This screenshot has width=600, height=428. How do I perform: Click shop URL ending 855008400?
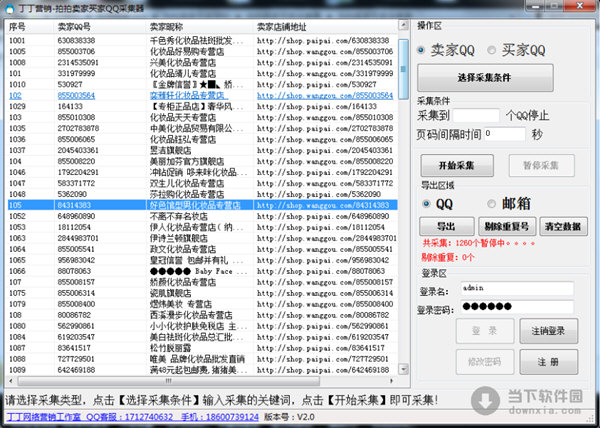(x=325, y=304)
